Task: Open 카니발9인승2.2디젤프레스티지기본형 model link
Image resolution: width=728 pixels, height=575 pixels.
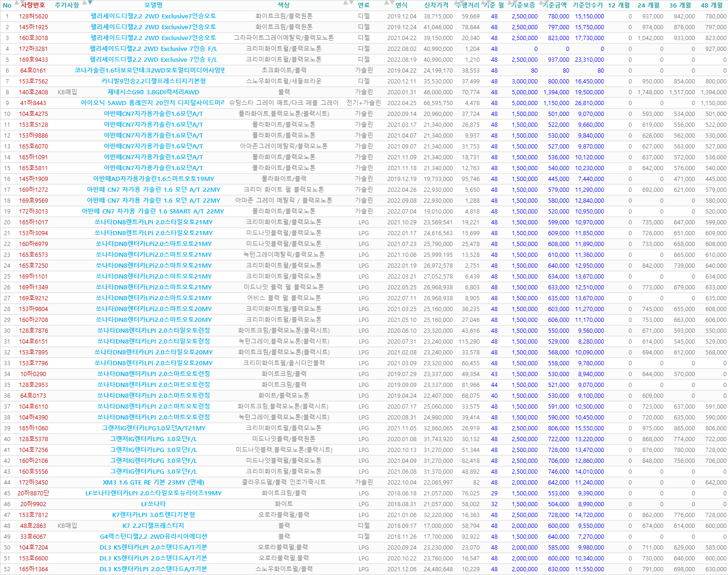Action: coord(154,81)
